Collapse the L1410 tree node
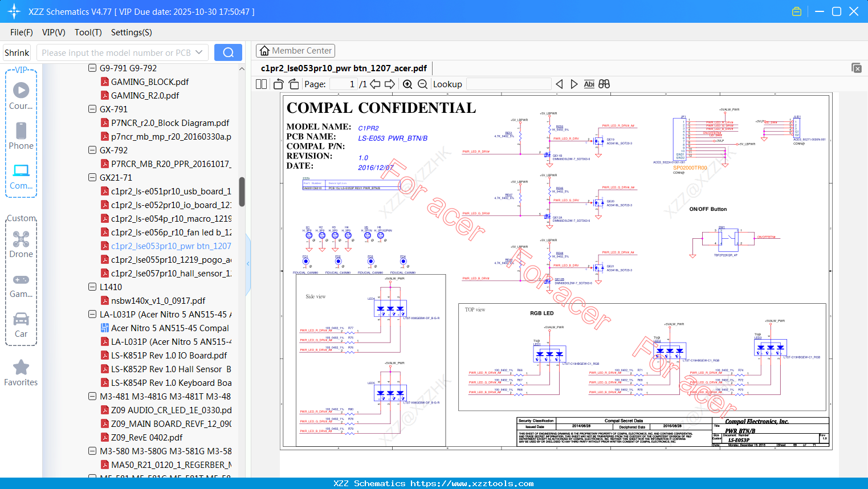Viewport: 868px width, 489px height. (x=92, y=287)
